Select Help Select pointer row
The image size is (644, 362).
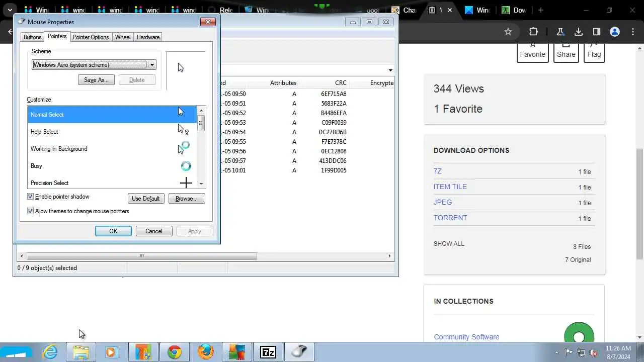112,132
